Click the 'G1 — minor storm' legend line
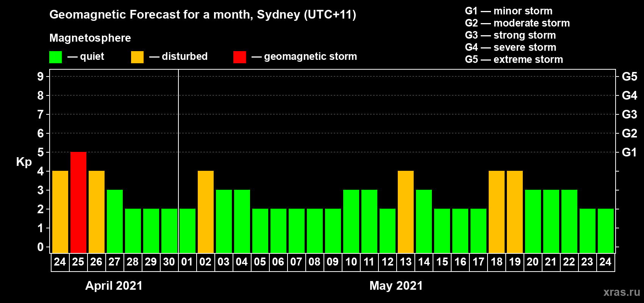 tap(509, 11)
